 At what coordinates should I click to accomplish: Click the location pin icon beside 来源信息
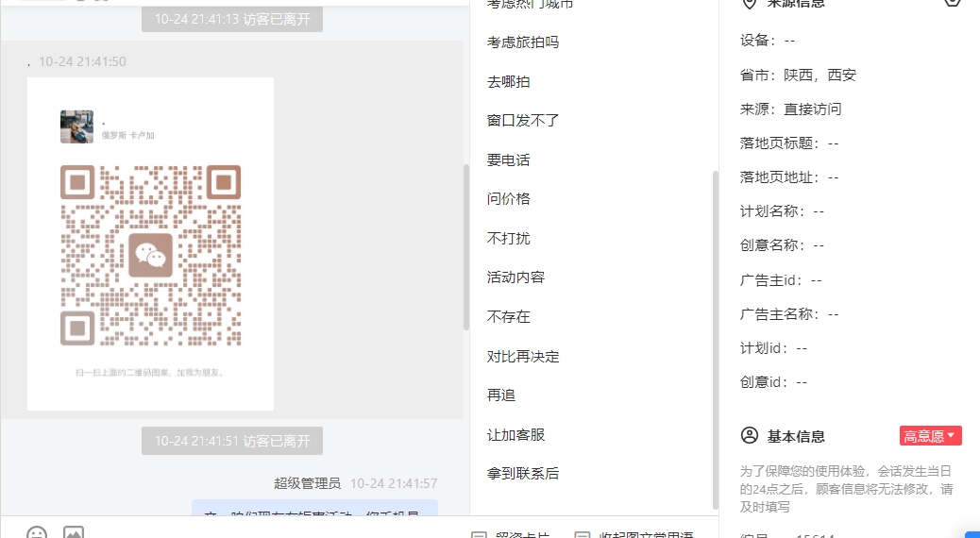pos(749,4)
